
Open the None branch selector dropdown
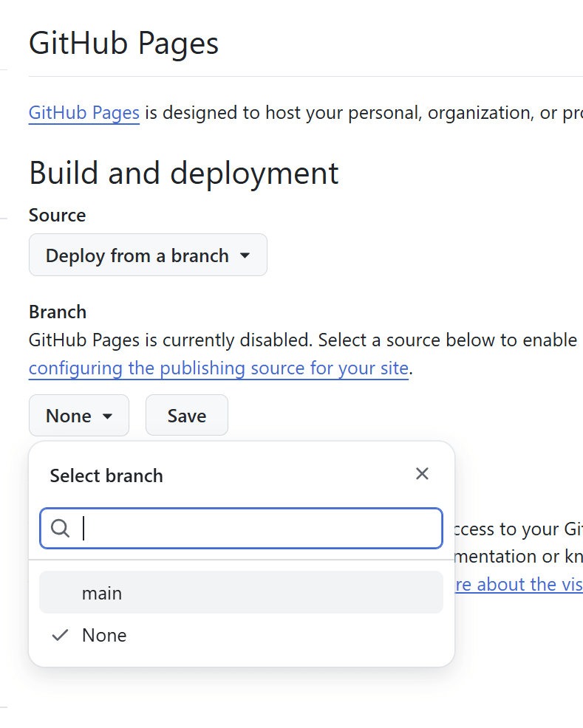(79, 416)
